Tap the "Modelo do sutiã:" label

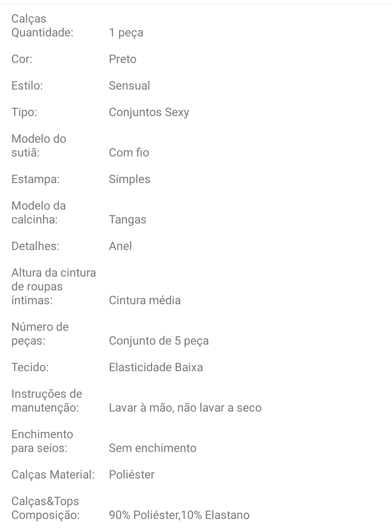tap(39, 146)
